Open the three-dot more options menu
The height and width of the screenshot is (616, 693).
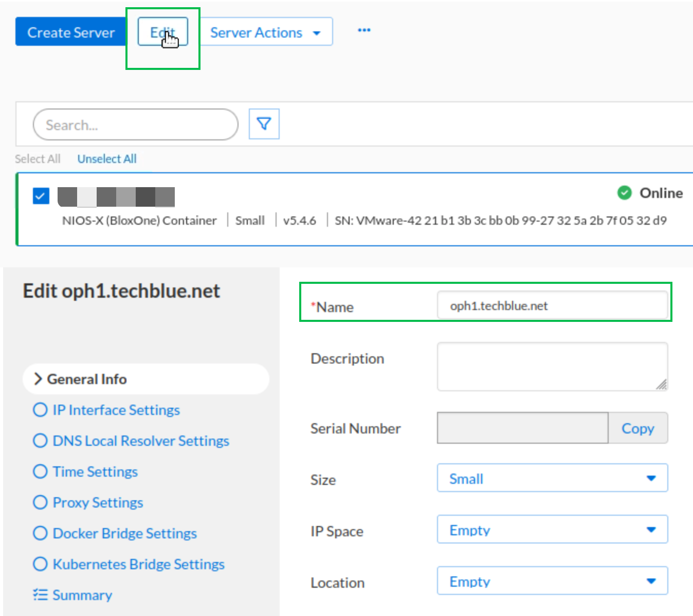pos(364,30)
